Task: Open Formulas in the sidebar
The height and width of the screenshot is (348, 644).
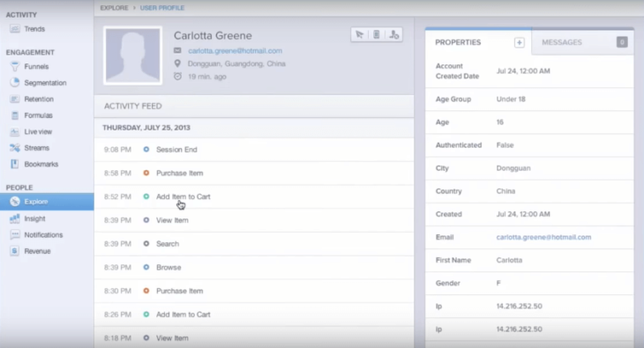Action: [x=38, y=115]
